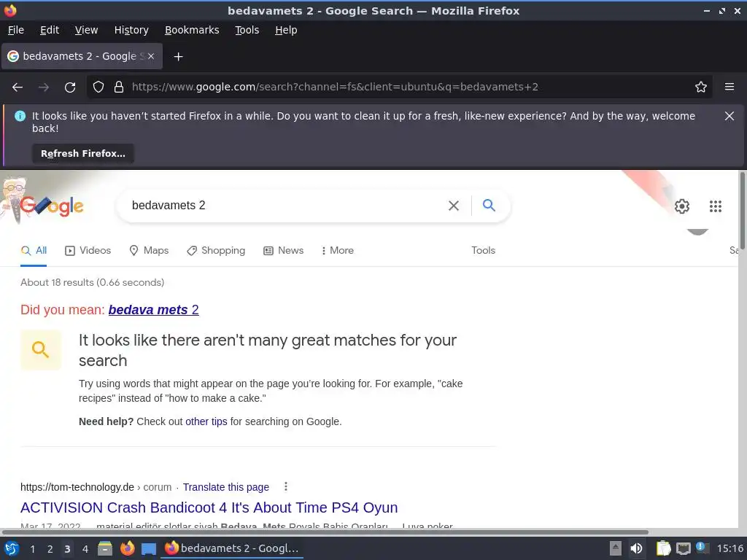Click the 'About 18 results' text
This screenshot has height=560, width=747.
pyautogui.click(x=93, y=282)
